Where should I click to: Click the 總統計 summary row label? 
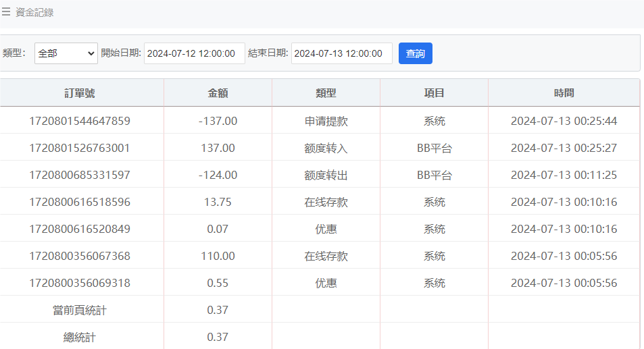point(80,337)
